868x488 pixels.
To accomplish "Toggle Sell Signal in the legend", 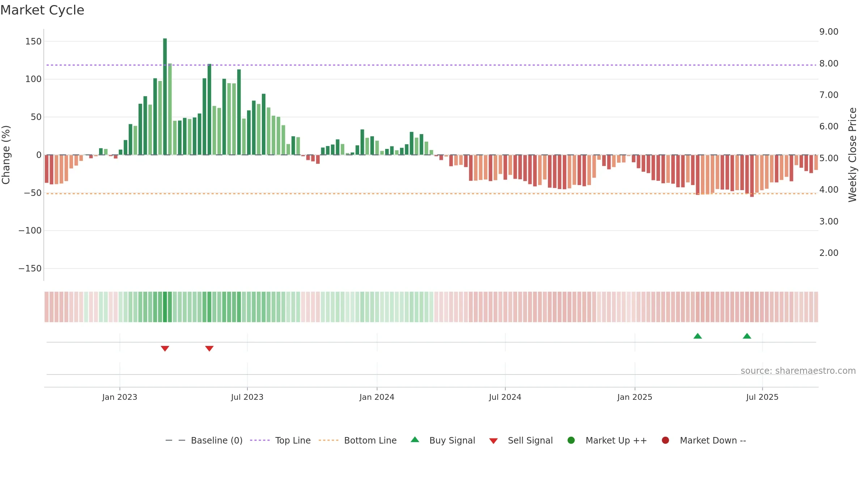I will coord(521,440).
